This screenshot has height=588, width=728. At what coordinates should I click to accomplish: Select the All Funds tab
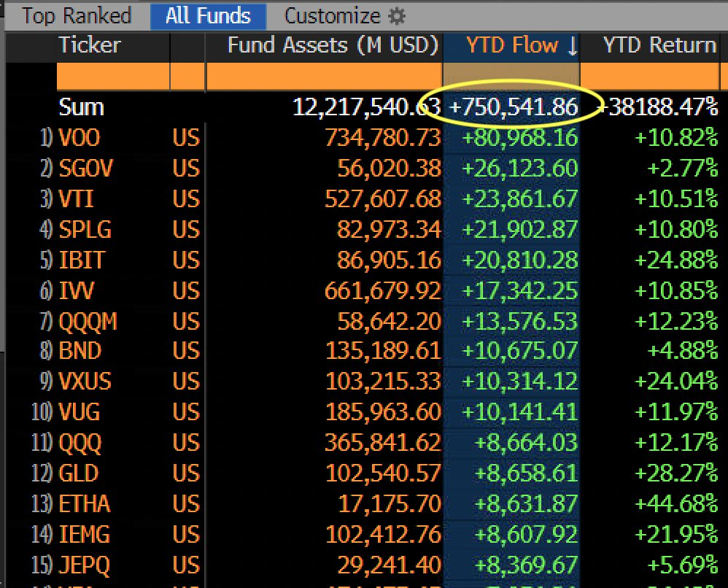pos(208,16)
